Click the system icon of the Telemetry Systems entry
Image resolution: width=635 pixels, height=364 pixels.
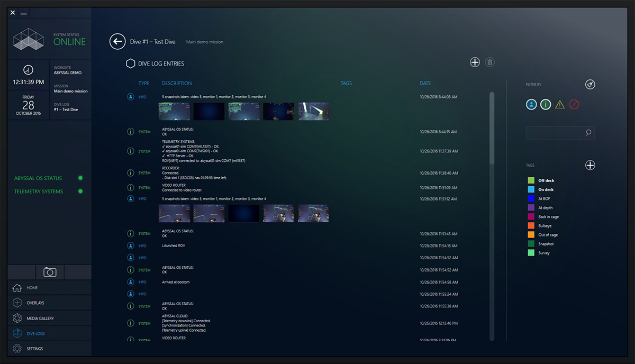130,151
